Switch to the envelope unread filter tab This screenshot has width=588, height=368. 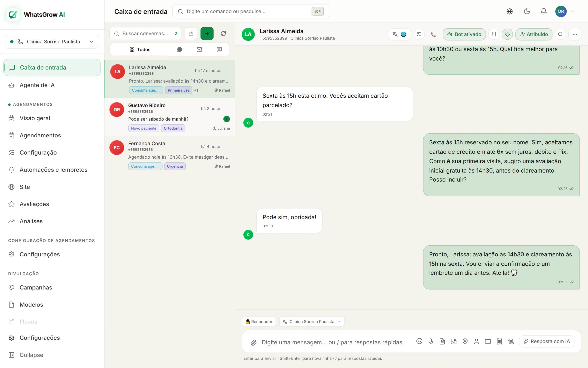tap(199, 50)
